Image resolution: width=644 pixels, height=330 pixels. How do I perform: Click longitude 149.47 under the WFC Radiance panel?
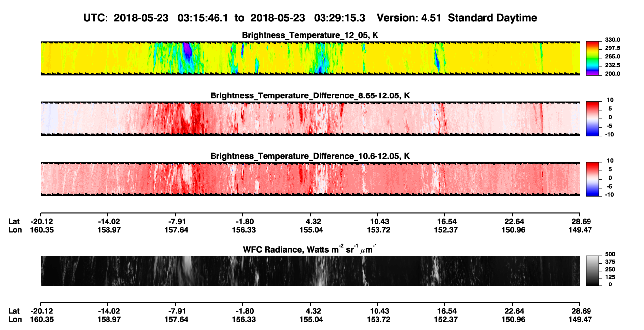pos(580,319)
